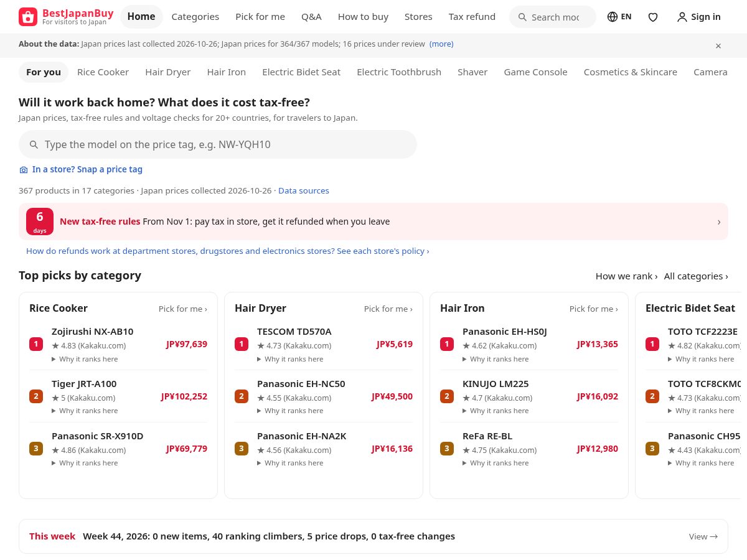Open Pick for me in top navigation
This screenshot has width=747, height=560.
(260, 17)
